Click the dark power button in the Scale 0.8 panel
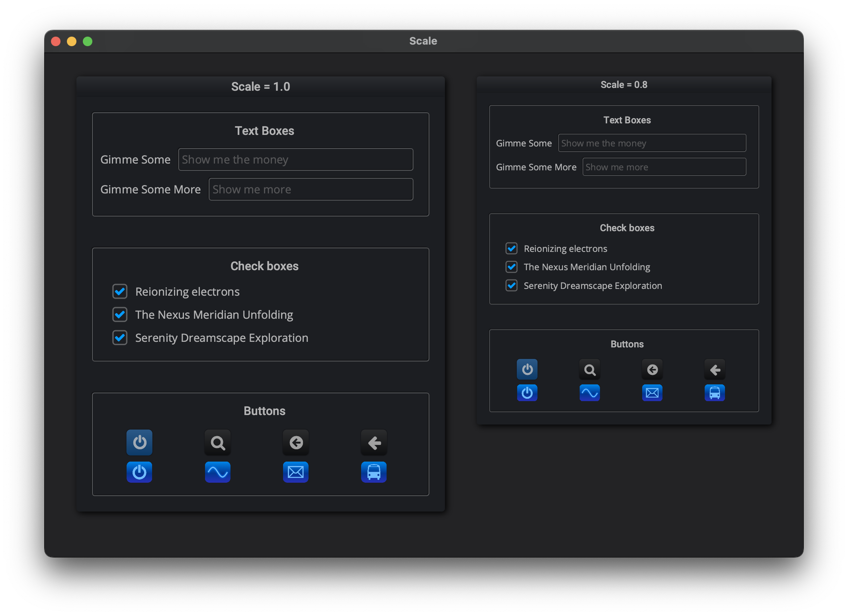Screen dimensions: 848x616 [527, 369]
